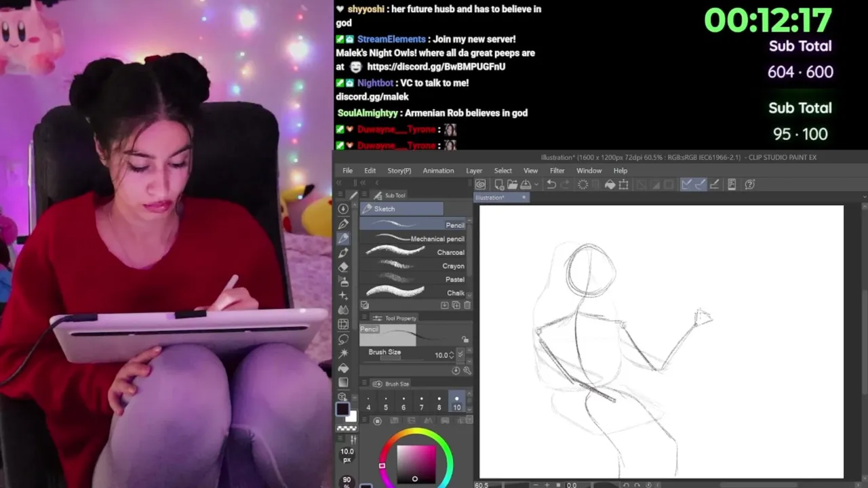The image size is (868, 488).
Task: Select the Blend tool with droplets
Action: [343, 310]
